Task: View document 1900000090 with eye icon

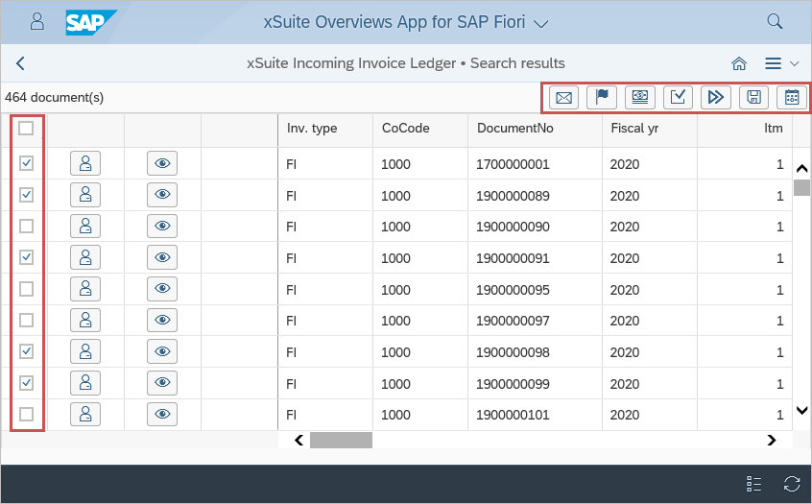Action: pyautogui.click(x=162, y=227)
